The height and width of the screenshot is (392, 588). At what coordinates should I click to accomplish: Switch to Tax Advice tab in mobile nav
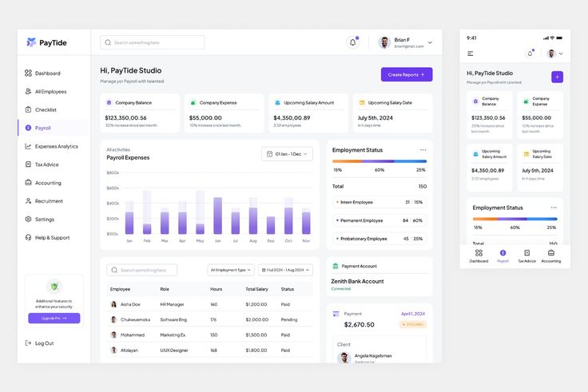526,256
